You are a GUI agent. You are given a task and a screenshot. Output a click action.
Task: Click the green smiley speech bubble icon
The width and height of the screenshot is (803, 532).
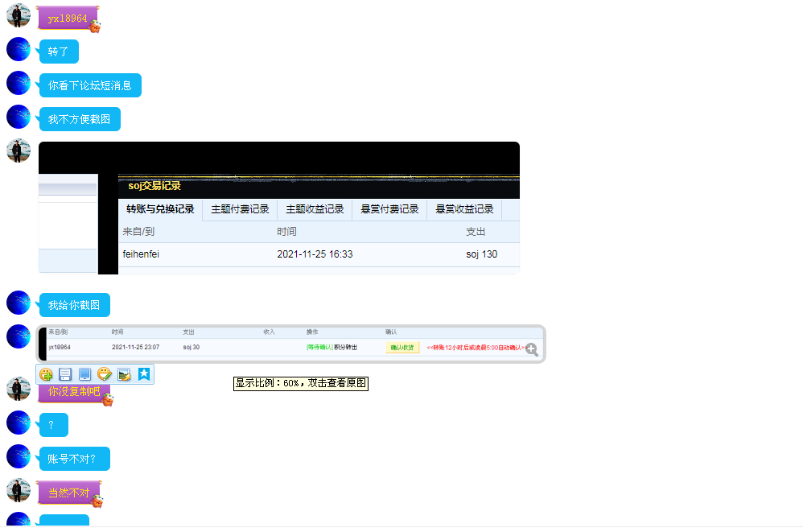(x=105, y=374)
